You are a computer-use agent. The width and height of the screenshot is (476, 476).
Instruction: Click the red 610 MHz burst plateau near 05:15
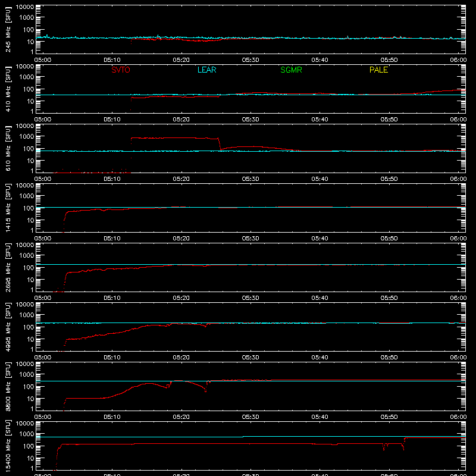(x=174, y=138)
